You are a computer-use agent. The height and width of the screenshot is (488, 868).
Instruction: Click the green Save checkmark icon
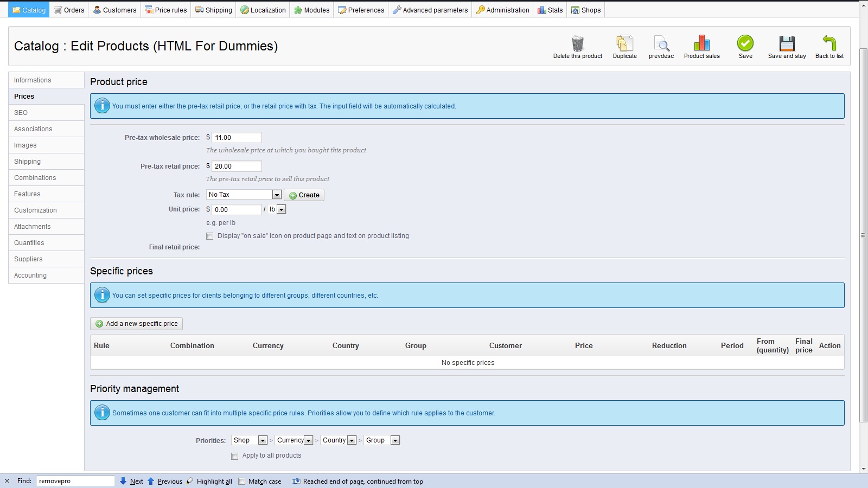[x=745, y=43]
